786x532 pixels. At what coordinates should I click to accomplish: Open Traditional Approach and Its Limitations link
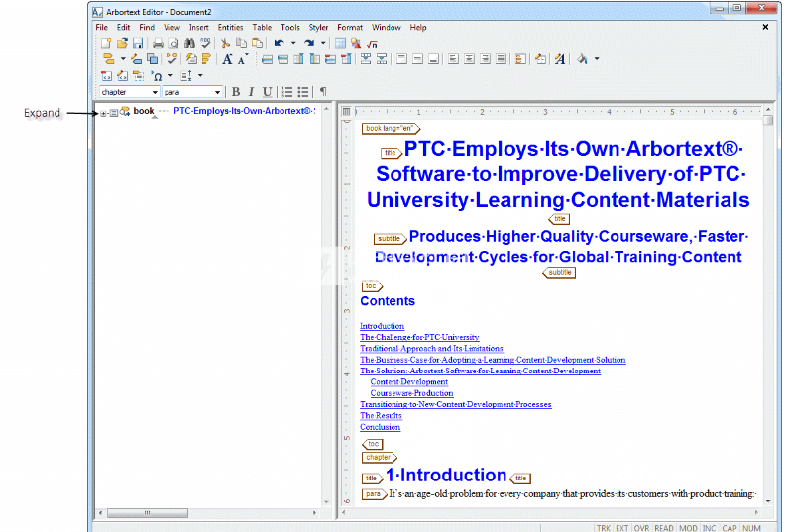coord(431,348)
